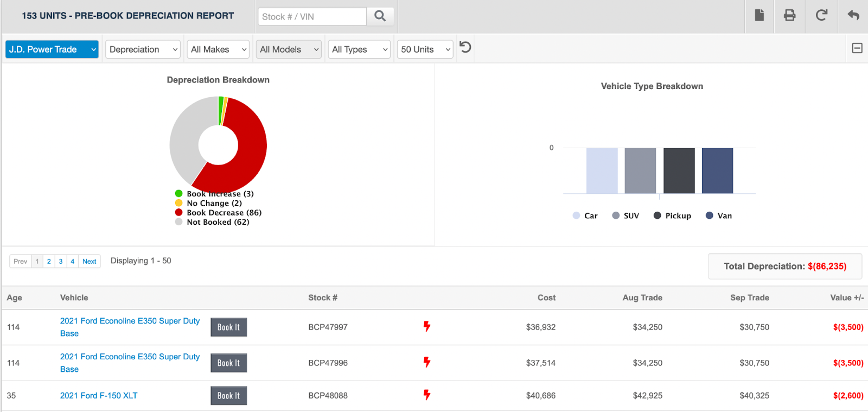
Task: Click the $40,325 Sep Trade value
Action: pyautogui.click(x=755, y=396)
